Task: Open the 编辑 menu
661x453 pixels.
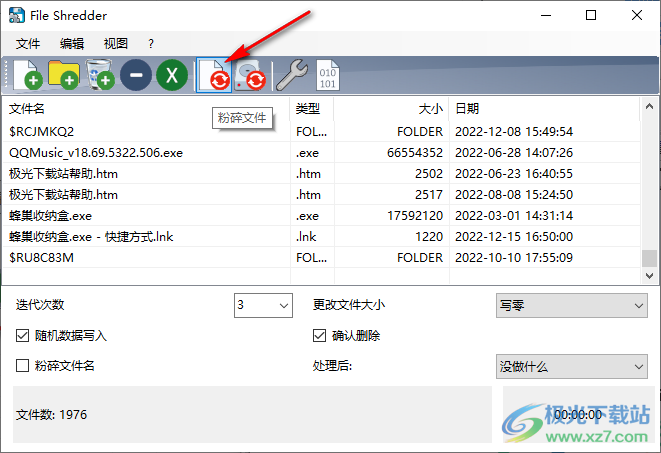Action: point(72,43)
